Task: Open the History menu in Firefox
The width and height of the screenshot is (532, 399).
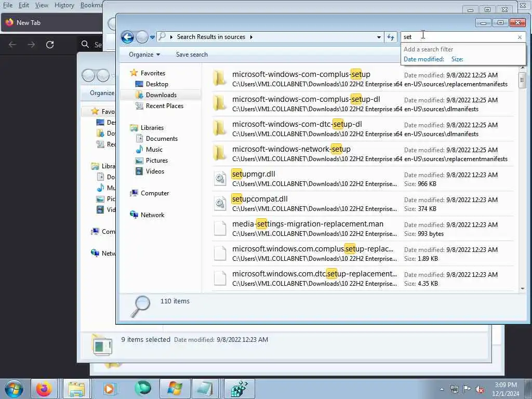Action: tap(64, 5)
